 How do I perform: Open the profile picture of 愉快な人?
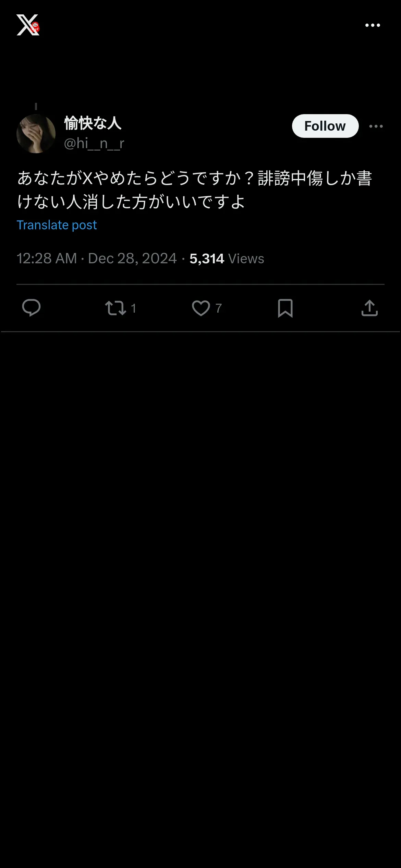click(36, 134)
